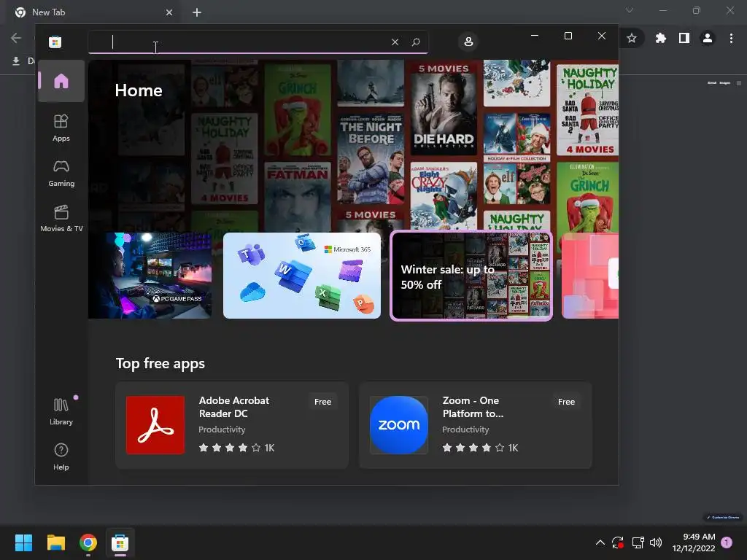This screenshot has height=560, width=747.
Task: Click the Die Hard movie poster
Action: tap(444, 109)
